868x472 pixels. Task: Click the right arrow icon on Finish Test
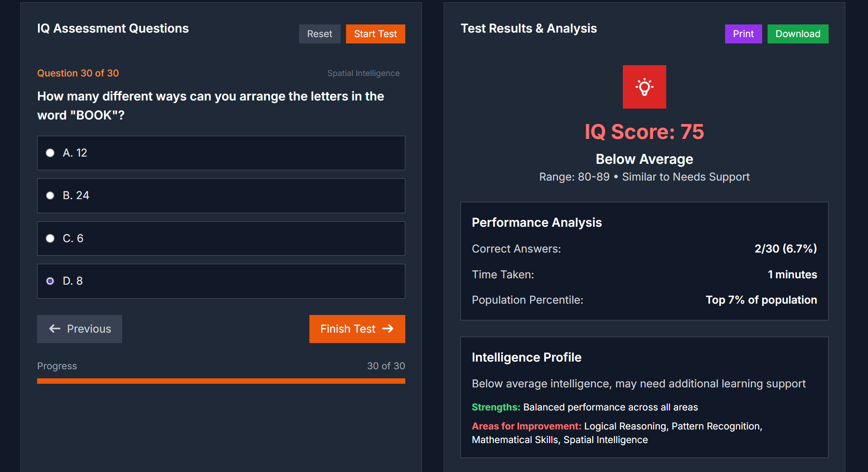click(x=388, y=329)
